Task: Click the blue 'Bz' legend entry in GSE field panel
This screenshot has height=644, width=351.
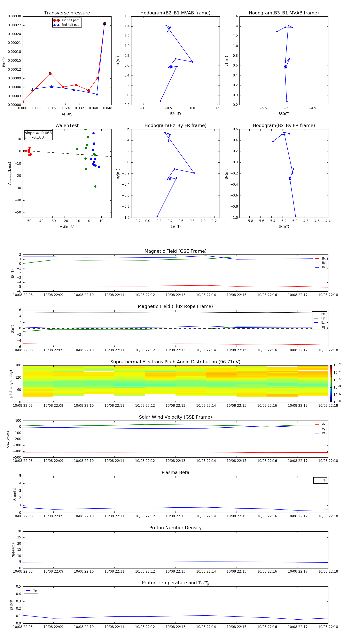Action: point(320,267)
